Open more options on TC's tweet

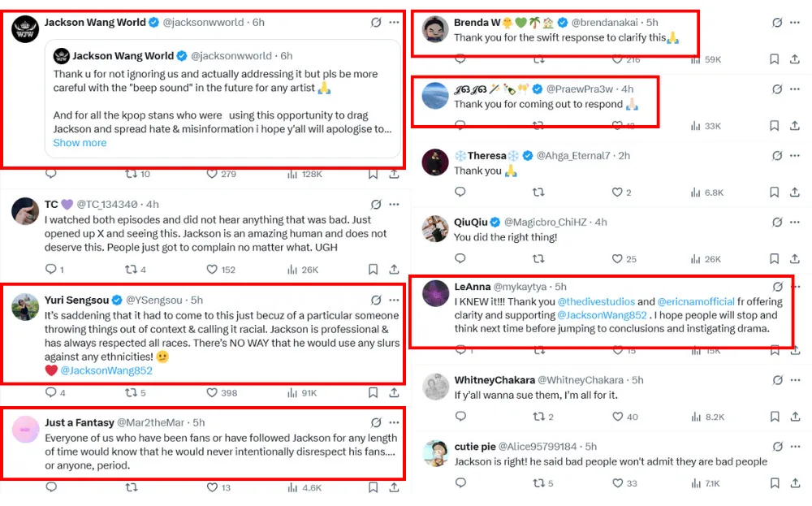tap(394, 204)
